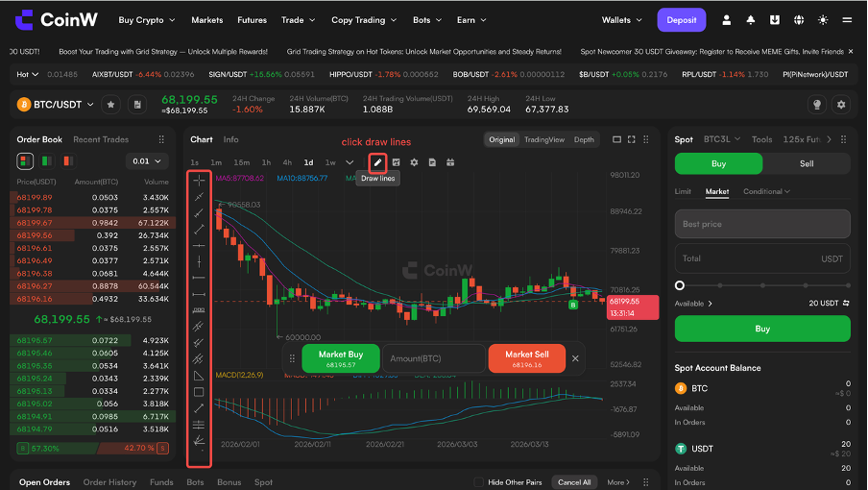Select the fan lines tool at toolbar bottom
The height and width of the screenshot is (490, 868).
coord(199,441)
